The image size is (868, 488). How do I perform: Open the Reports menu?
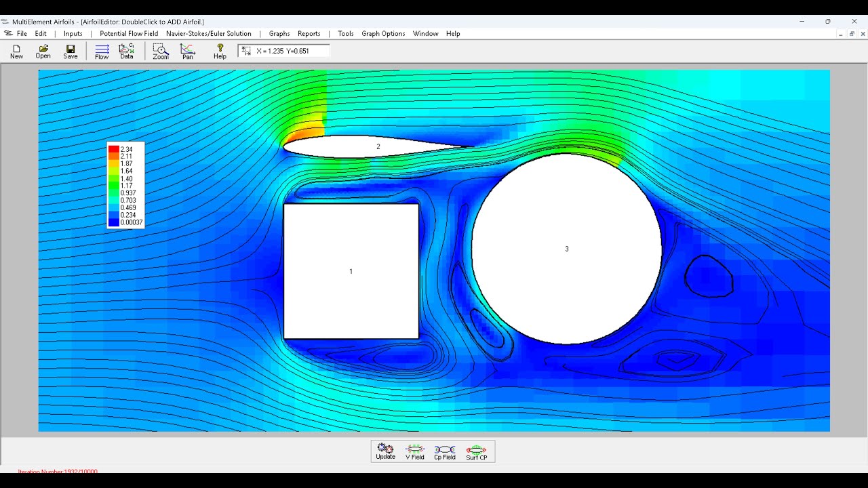click(x=309, y=33)
